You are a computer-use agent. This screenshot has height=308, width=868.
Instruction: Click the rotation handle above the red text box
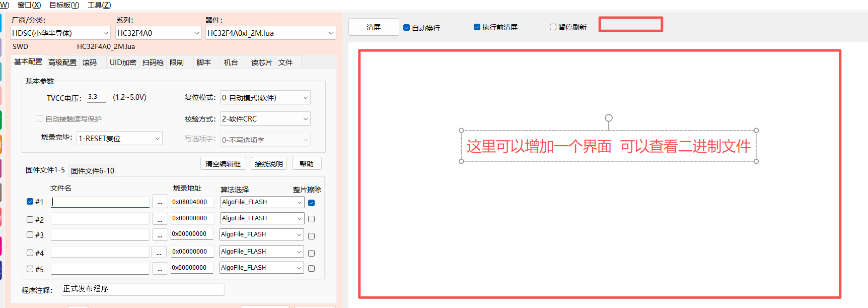click(x=609, y=118)
